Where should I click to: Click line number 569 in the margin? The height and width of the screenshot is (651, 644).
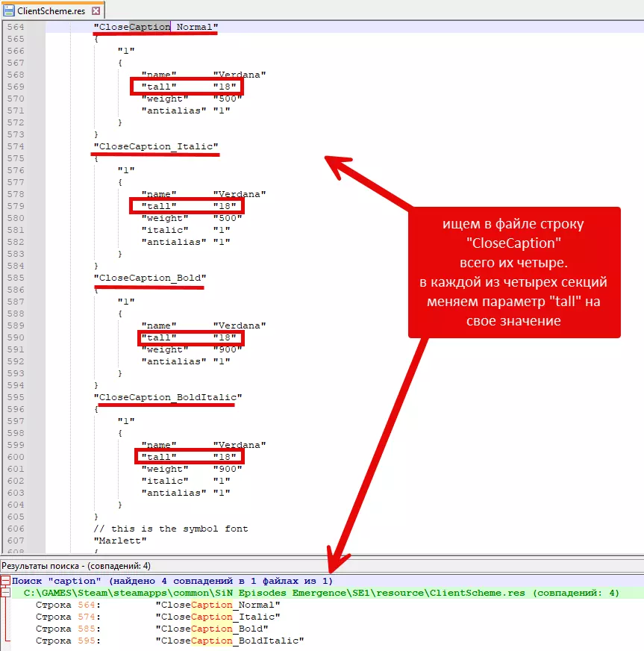(16, 87)
